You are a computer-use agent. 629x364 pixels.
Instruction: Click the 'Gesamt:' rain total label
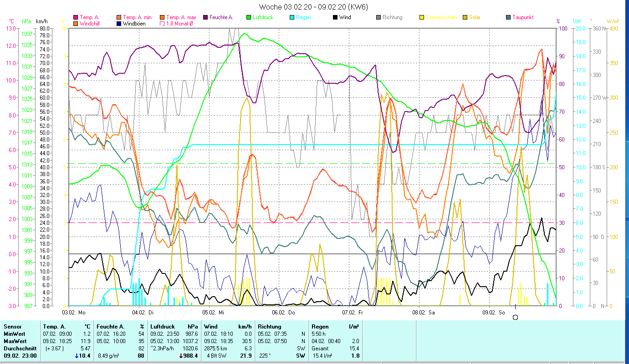point(321,349)
